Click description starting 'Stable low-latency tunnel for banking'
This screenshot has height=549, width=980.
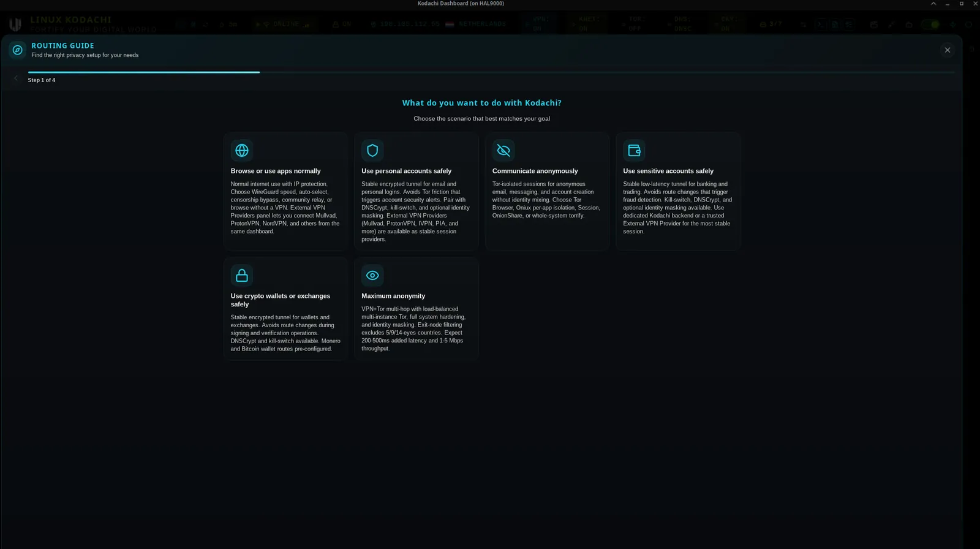coord(677,208)
